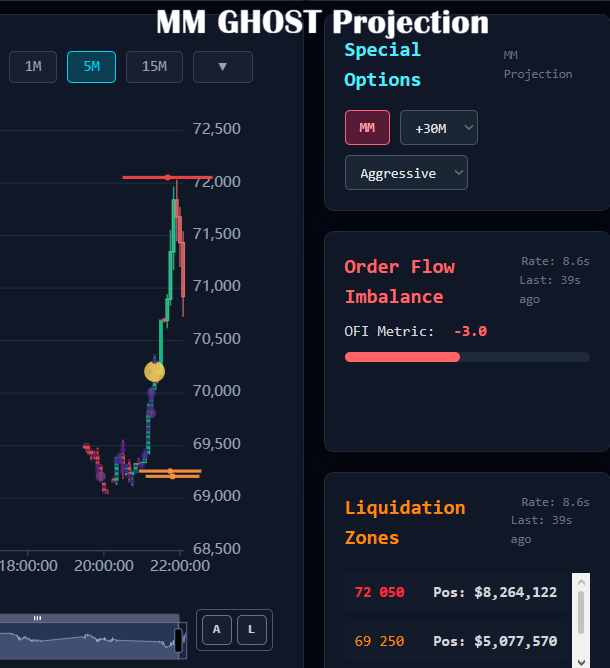This screenshot has height=668, width=610.
Task: Click the 72,500 price axis label
Action: [217, 129]
